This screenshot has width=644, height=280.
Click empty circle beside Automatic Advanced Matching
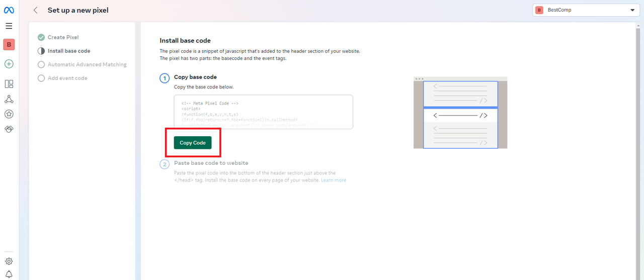coord(41,64)
